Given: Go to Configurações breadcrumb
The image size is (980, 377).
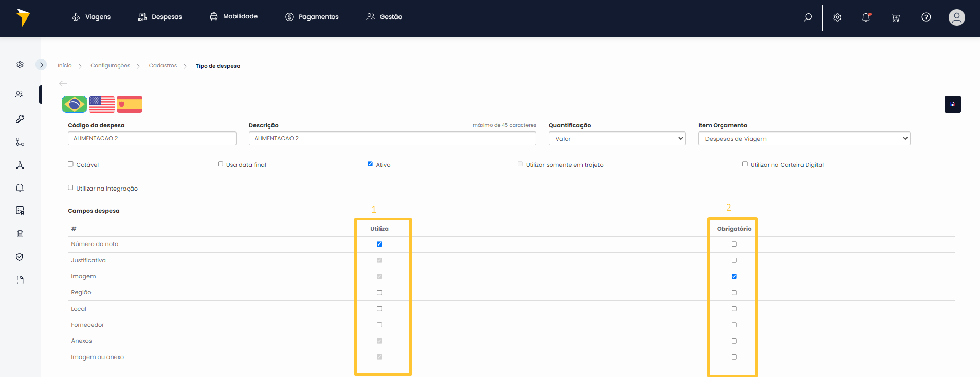Looking at the screenshot, I should click(x=111, y=66).
